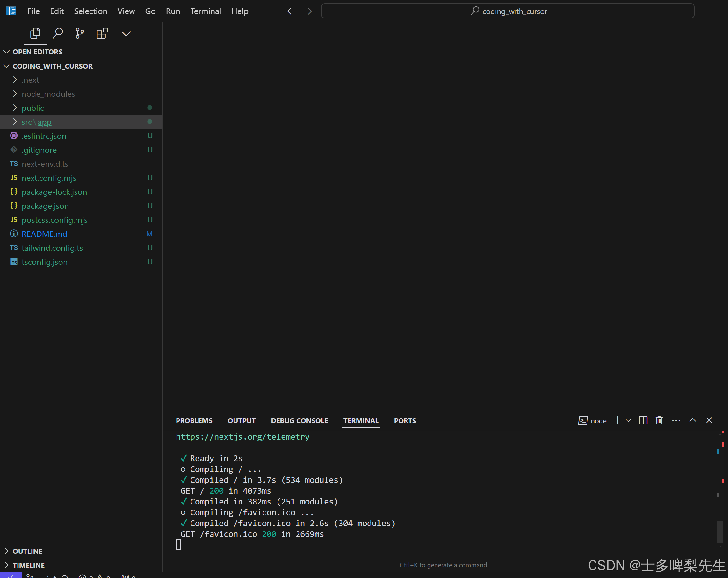This screenshot has width=728, height=578.
Task: Click the Split Terminal icon
Action: 643,420
